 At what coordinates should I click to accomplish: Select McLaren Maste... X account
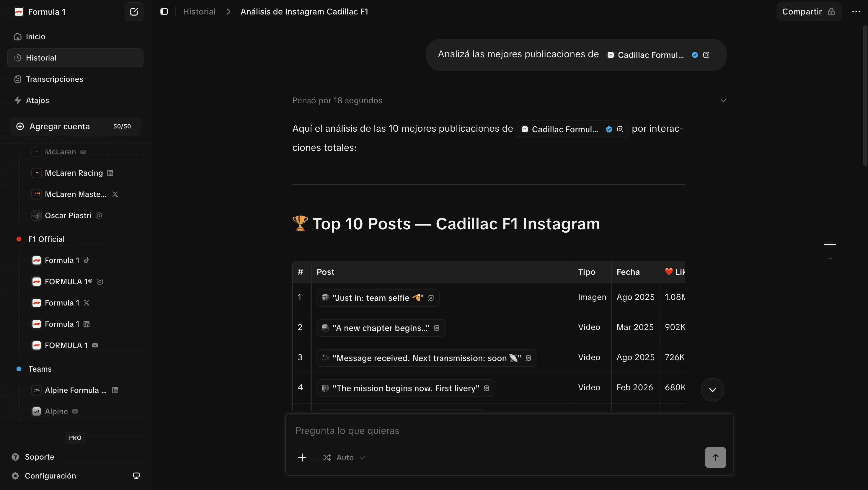click(75, 194)
